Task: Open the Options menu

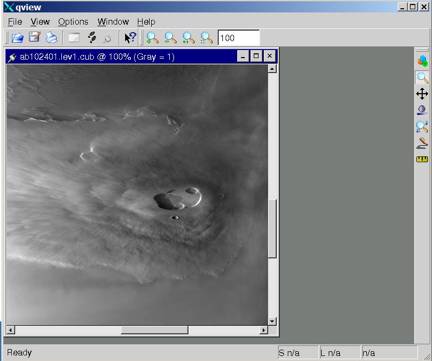Action: click(73, 22)
